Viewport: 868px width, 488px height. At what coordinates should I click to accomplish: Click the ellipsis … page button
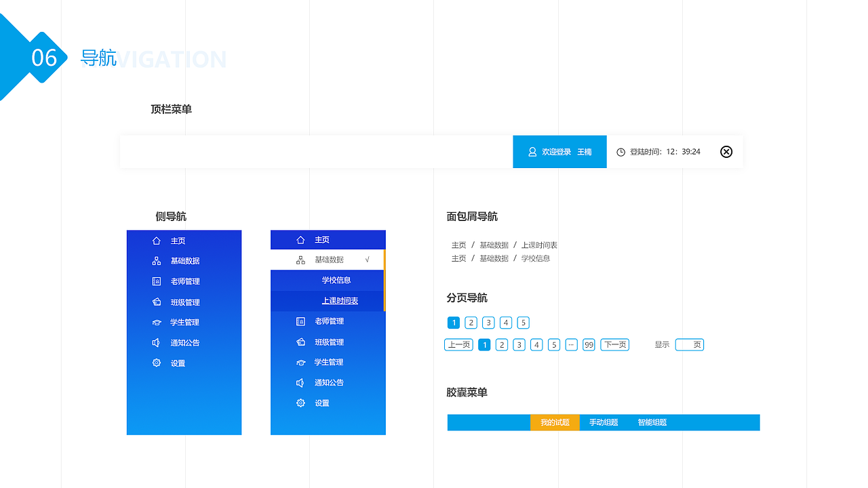(x=572, y=345)
